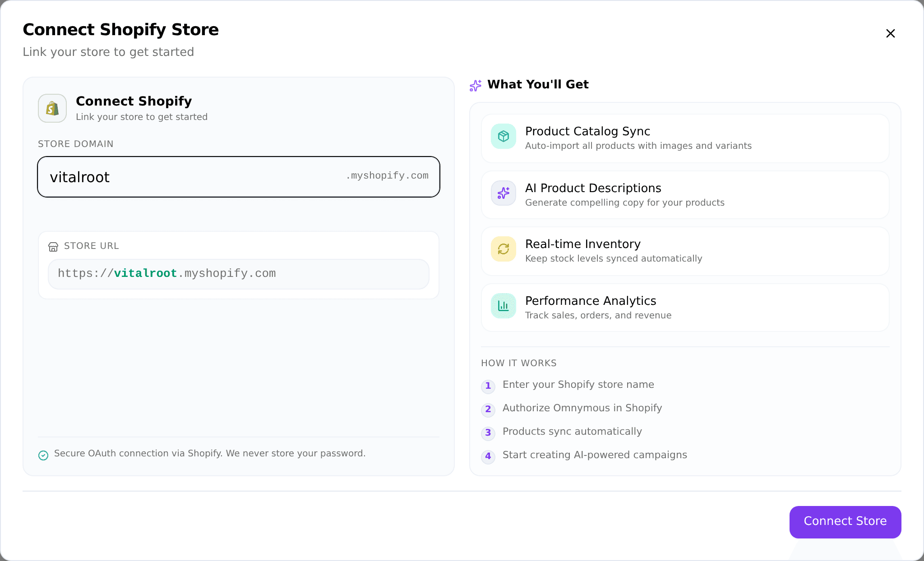Open the Performance Analytics card
The height and width of the screenshot is (561, 924).
tap(685, 308)
